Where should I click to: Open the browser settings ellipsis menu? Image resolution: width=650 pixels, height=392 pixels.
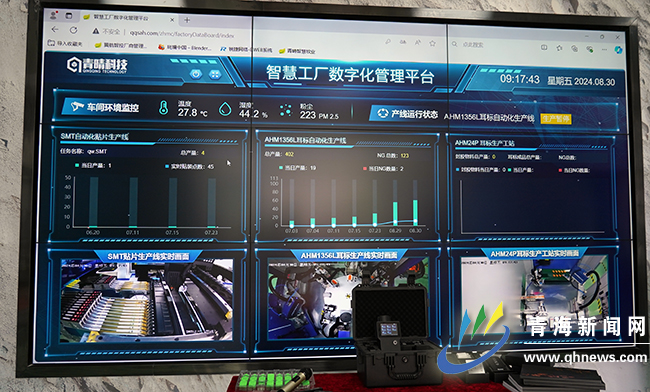(604, 49)
